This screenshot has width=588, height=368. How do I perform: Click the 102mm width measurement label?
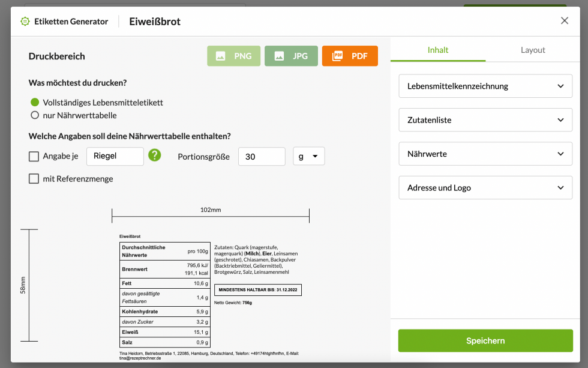211,210
